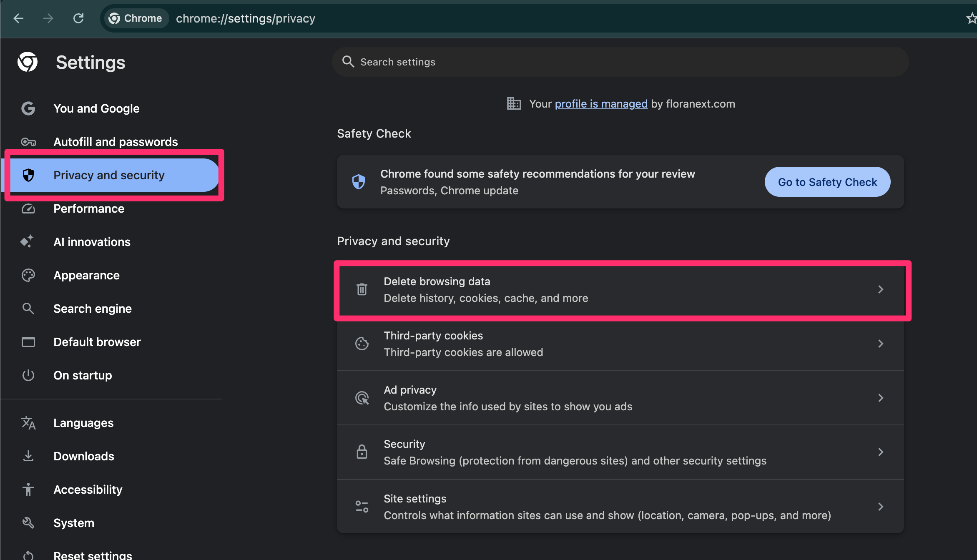This screenshot has width=977, height=560.
Task: Expand Delete browsing data chevron
Action: pyautogui.click(x=880, y=289)
